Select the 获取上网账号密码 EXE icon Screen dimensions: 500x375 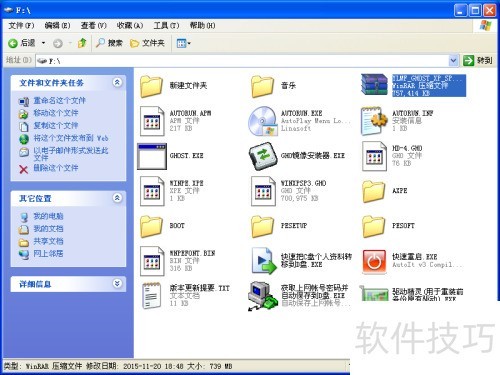click(x=263, y=296)
